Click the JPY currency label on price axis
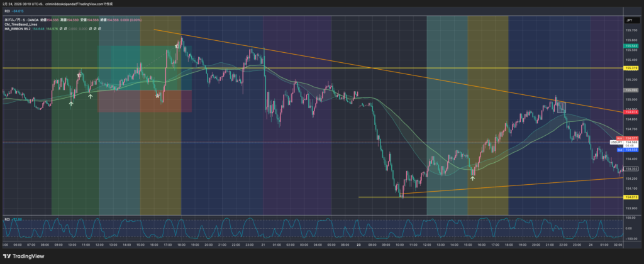The image size is (644, 264). (x=628, y=20)
